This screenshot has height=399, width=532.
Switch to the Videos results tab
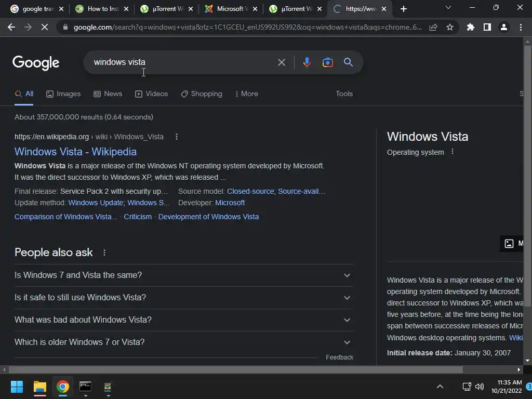pyautogui.click(x=151, y=94)
